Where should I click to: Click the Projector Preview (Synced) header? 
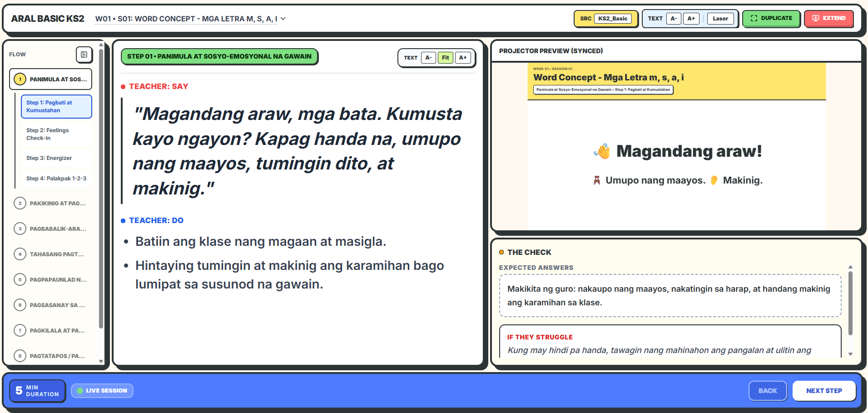[551, 51]
